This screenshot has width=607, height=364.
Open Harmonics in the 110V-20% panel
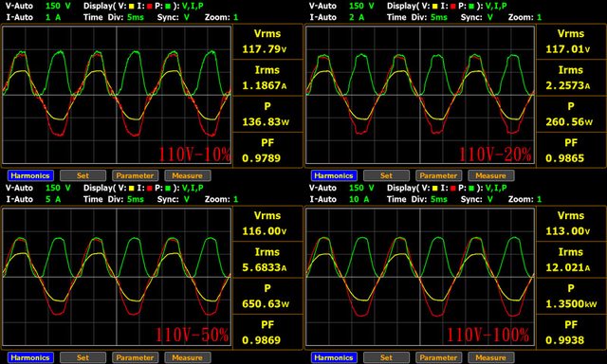(334, 175)
